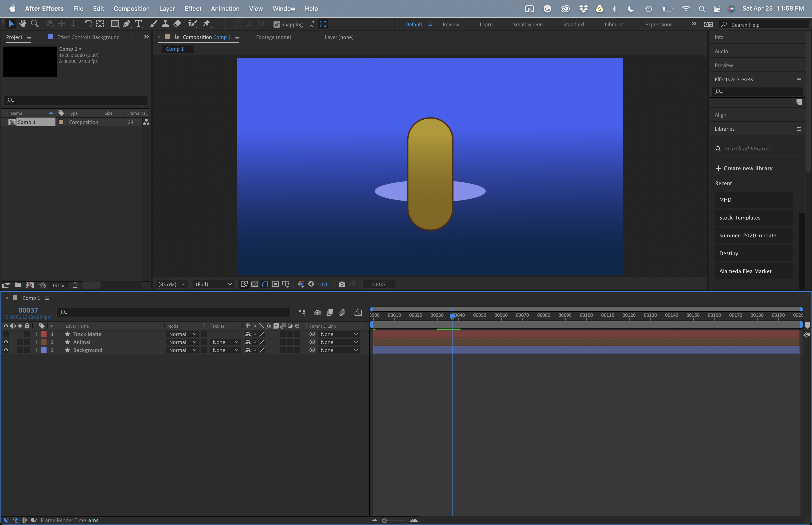Viewport: 812px width, 525px height.
Task: Select the Clone Stamp tool
Action: point(166,24)
